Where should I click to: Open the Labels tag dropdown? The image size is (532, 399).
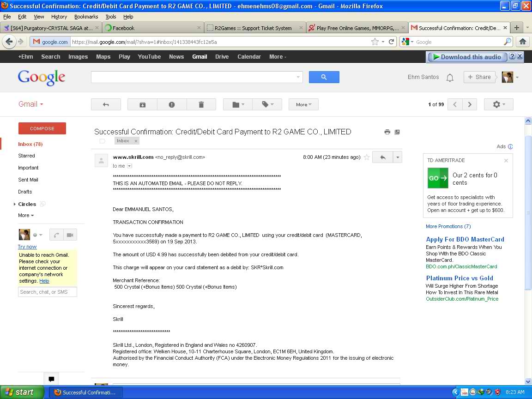click(x=268, y=105)
